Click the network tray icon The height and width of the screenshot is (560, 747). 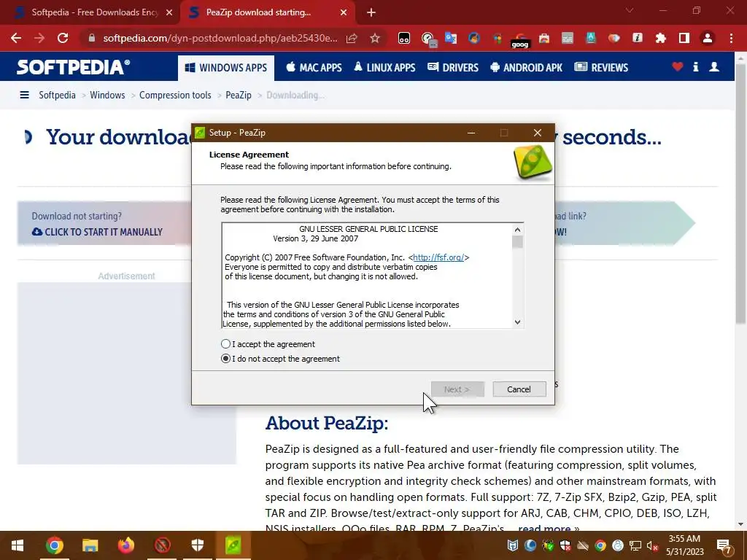pyautogui.click(x=635, y=545)
